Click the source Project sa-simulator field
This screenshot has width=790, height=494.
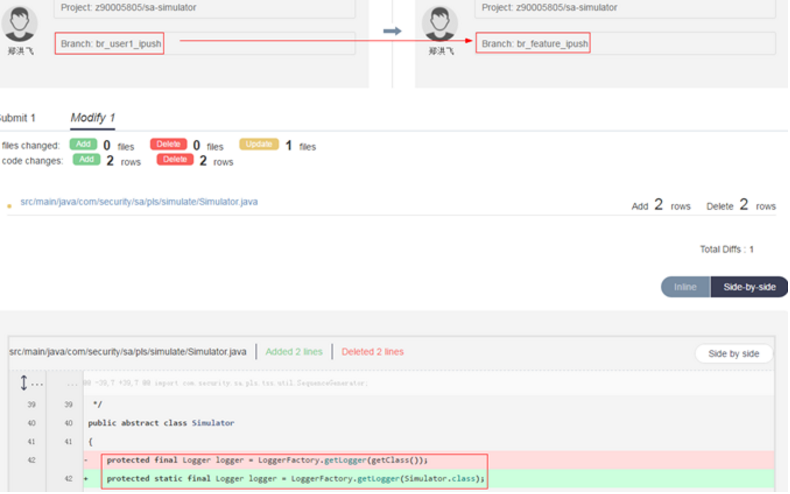pos(205,8)
